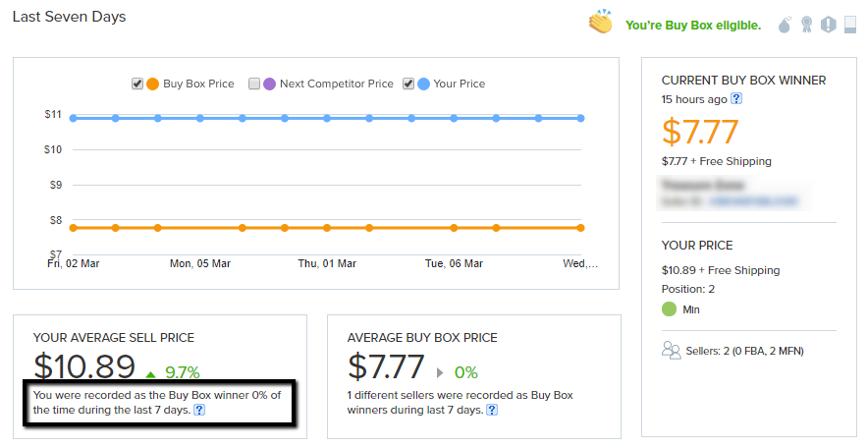Enable the Next Competitor Price checkbox
The height and width of the screenshot is (447, 868).
point(254,84)
